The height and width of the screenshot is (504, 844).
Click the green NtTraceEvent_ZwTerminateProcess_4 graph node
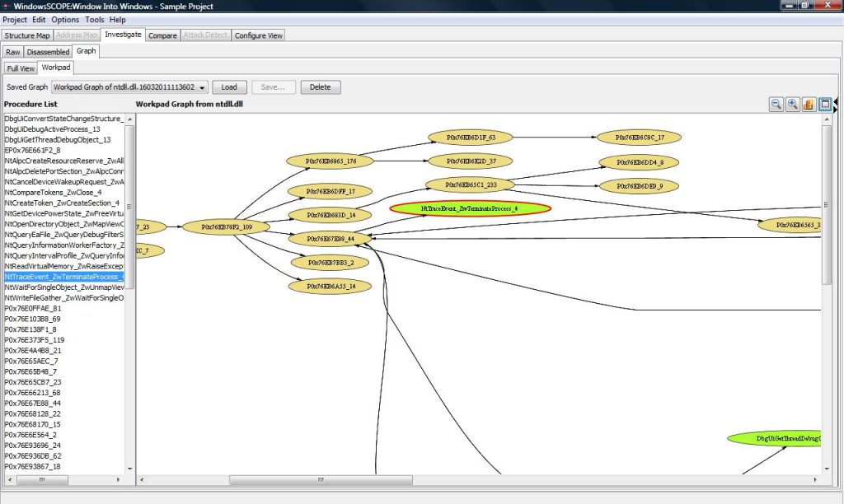click(x=470, y=208)
